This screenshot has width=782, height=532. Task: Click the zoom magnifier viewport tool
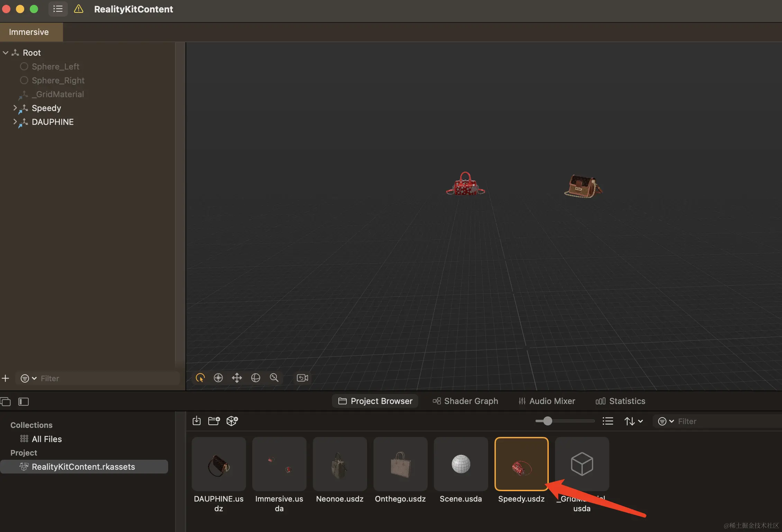coord(274,378)
